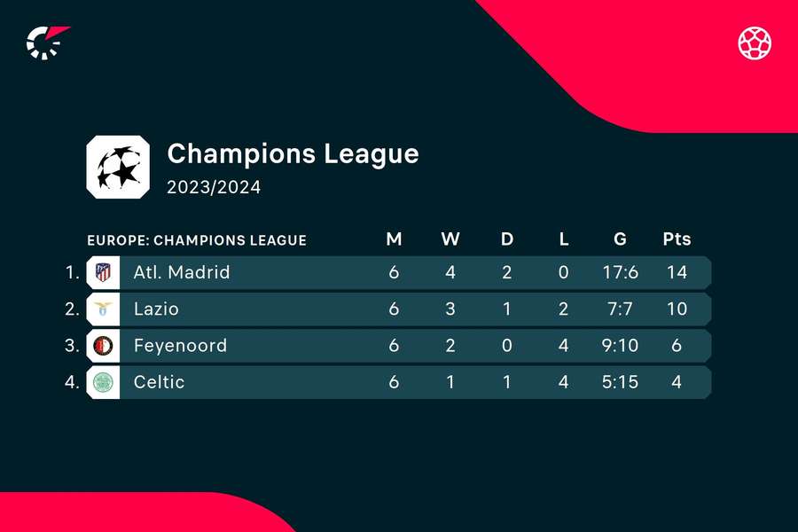Click the Lazio club crest

coord(104,309)
